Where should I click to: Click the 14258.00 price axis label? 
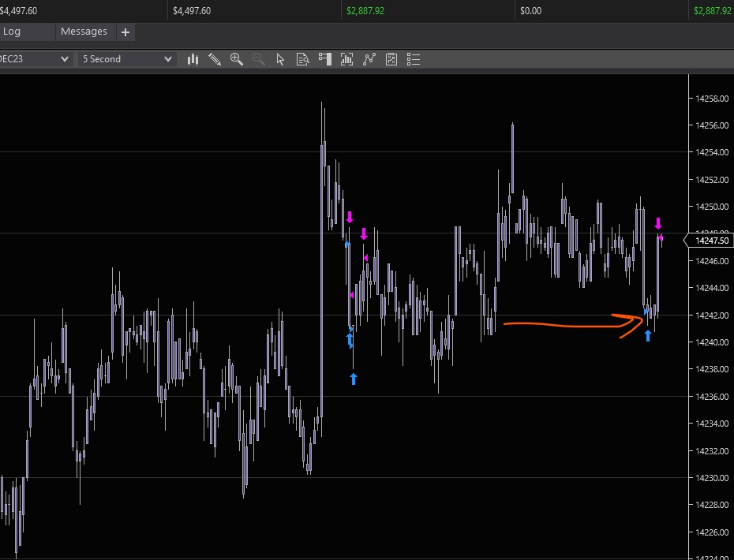tap(712, 99)
